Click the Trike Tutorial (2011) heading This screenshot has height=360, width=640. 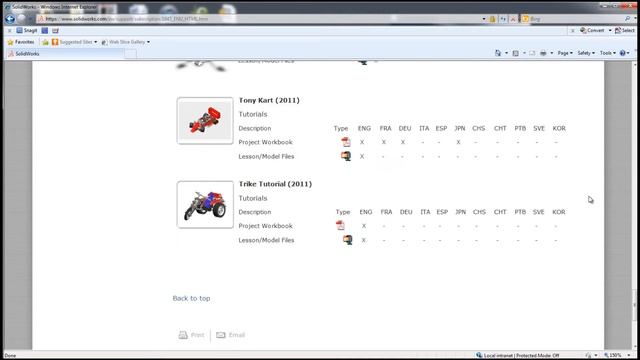[x=275, y=184]
